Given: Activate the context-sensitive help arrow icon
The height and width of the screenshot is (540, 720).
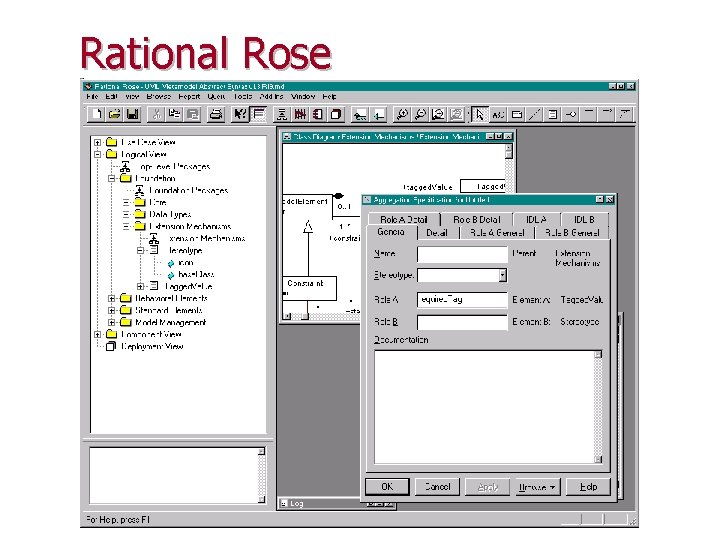Looking at the screenshot, I should coord(240,114).
